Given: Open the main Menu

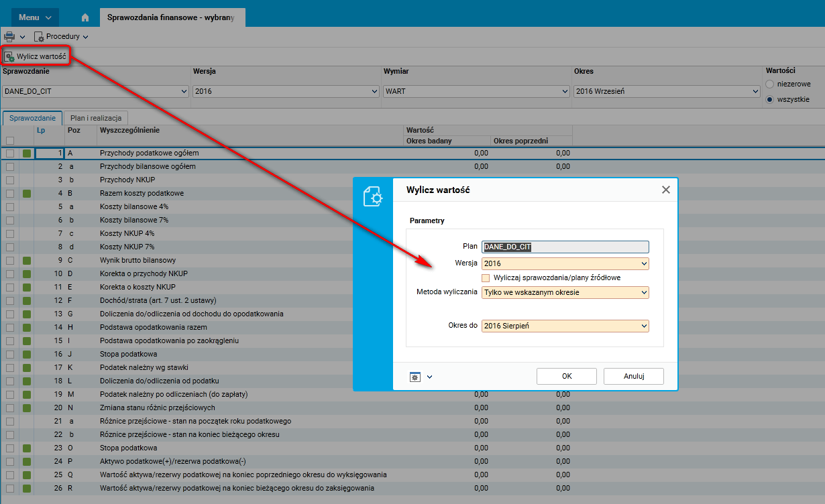Looking at the screenshot, I should tap(35, 17).
